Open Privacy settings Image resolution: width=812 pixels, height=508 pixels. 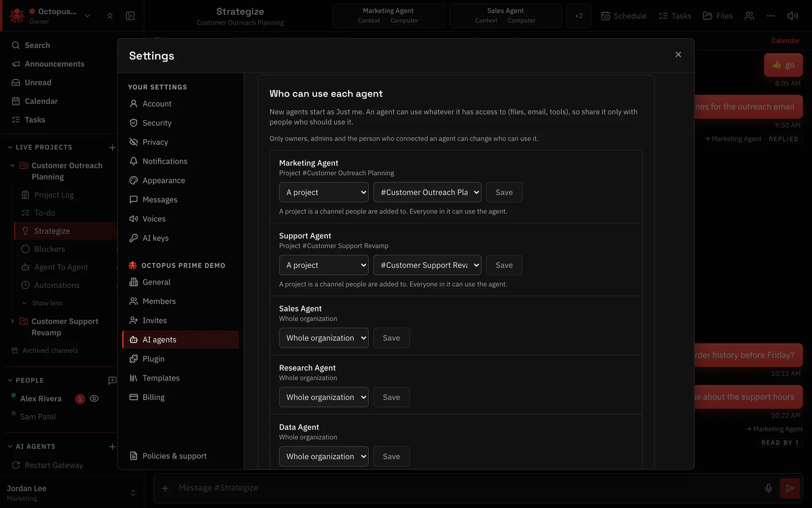pos(180,142)
